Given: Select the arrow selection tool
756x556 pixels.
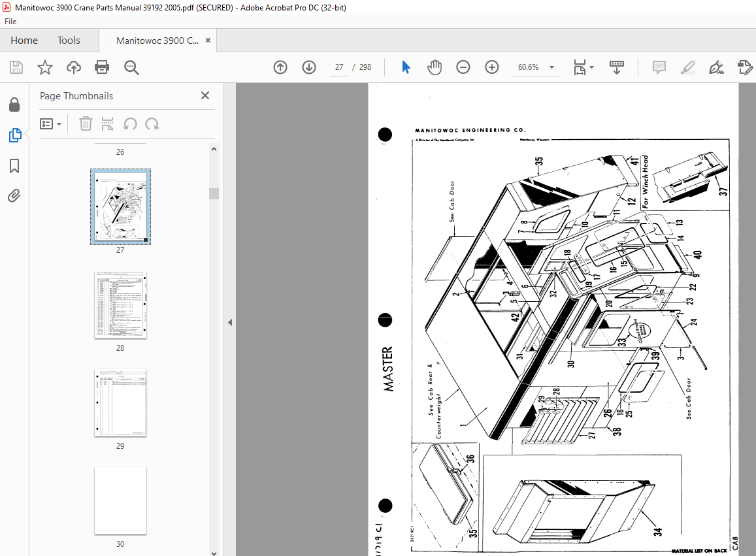Looking at the screenshot, I should click(406, 67).
